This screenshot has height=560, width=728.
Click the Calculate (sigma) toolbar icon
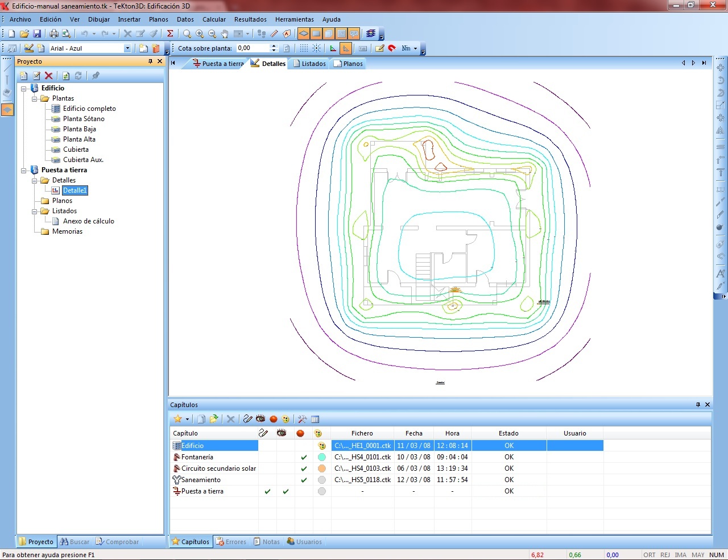point(169,34)
